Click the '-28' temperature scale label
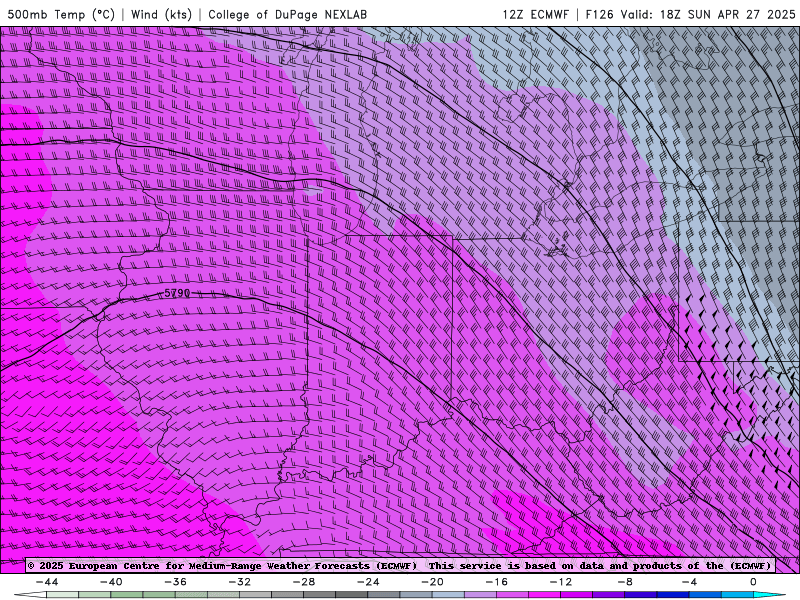Image resolution: width=800 pixels, height=600 pixels. tap(304, 582)
